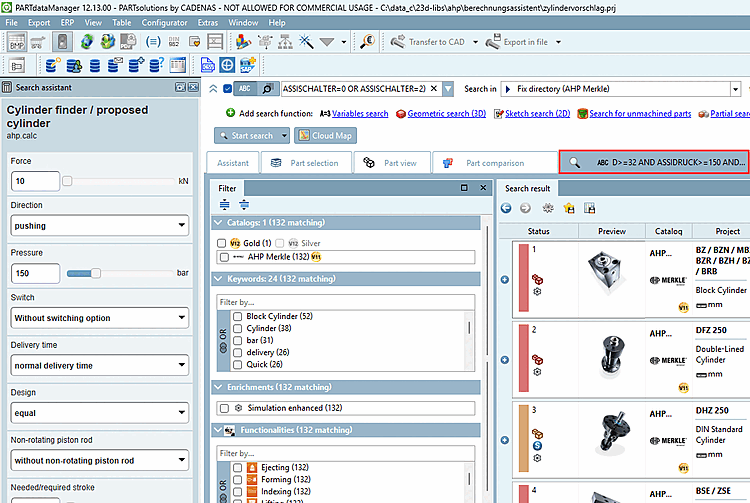
Task: Click blue back arrow in Search result
Action: (x=506, y=208)
